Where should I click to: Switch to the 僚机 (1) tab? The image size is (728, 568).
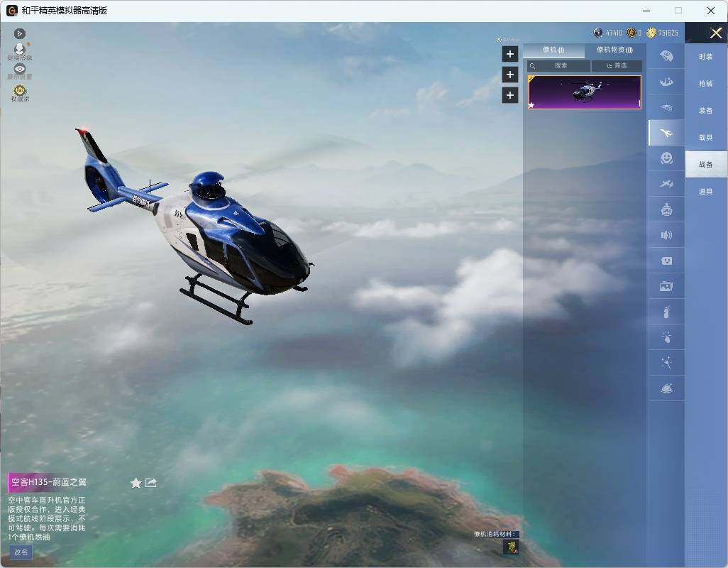(553, 50)
